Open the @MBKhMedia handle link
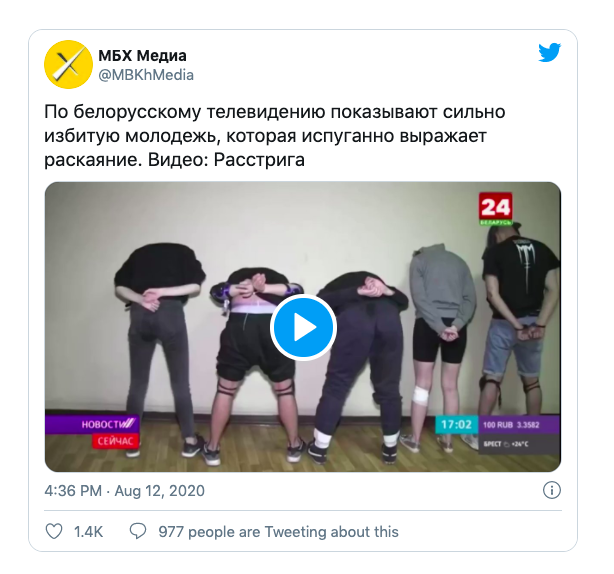The height and width of the screenshot is (574, 614). click(x=146, y=75)
